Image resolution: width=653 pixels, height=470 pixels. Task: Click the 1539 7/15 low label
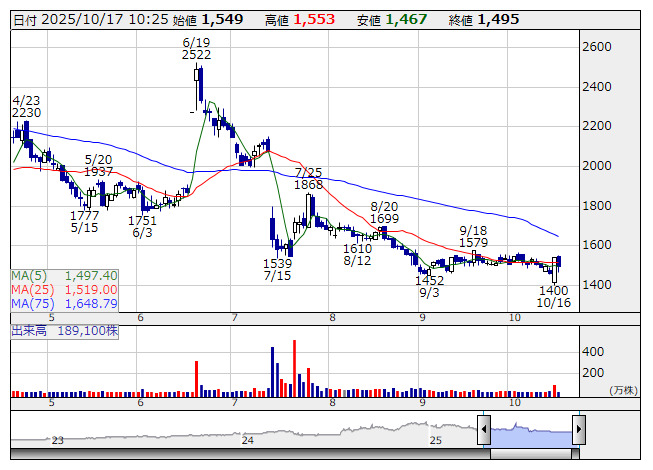pyautogui.click(x=277, y=269)
